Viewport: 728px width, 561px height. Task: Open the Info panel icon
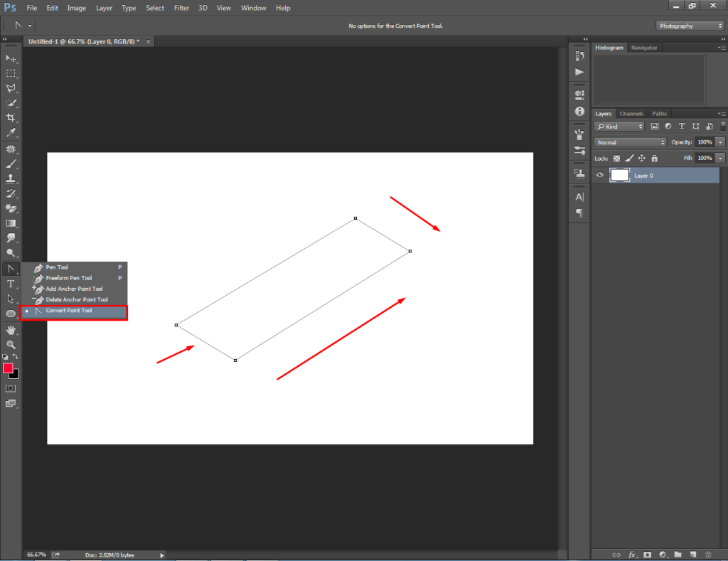[579, 112]
